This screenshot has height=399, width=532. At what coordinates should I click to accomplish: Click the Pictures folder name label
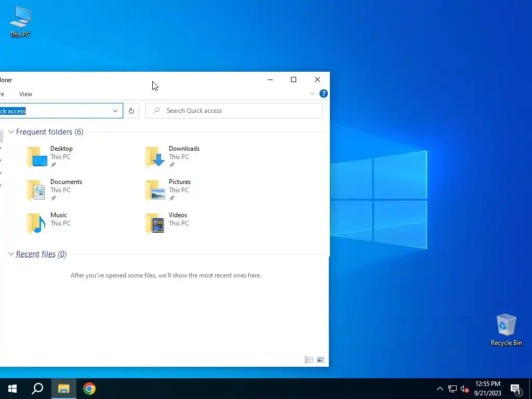pos(180,182)
